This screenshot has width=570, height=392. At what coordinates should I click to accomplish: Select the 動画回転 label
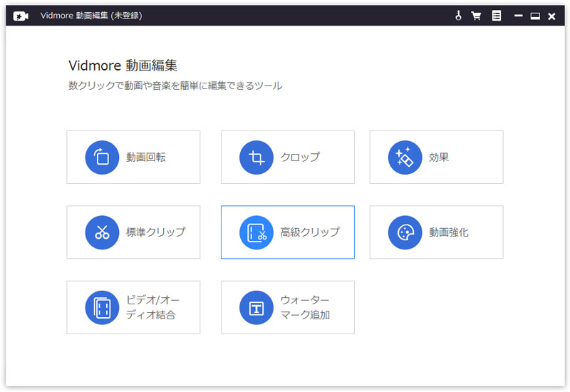click(x=146, y=158)
